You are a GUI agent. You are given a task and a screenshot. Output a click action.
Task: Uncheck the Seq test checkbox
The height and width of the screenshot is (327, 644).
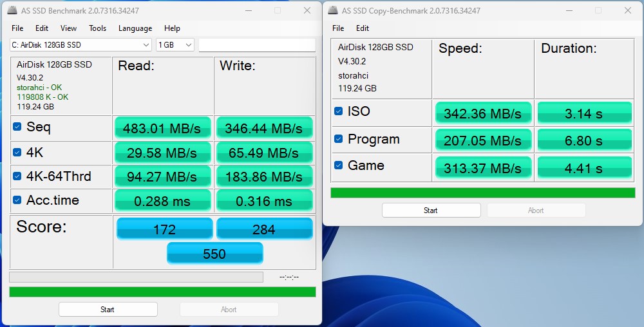(x=17, y=127)
